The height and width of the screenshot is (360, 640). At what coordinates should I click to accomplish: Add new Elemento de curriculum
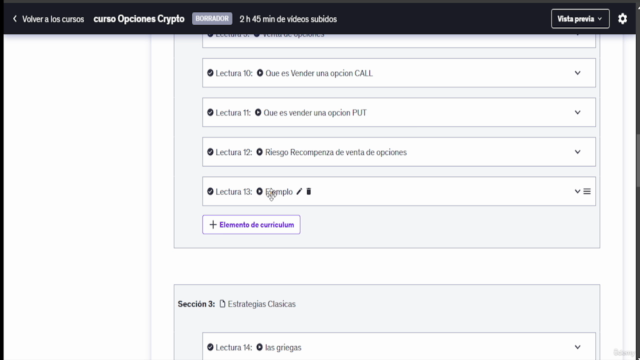click(x=251, y=224)
